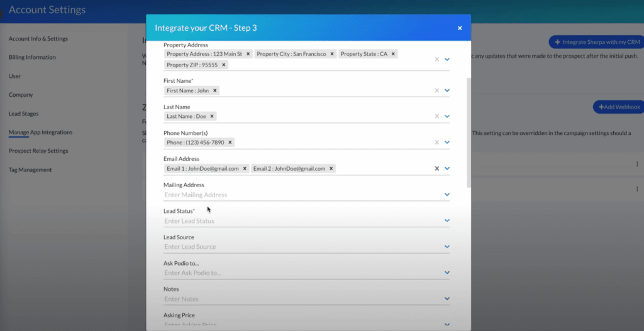
Task: Open the first webhook row options menu
Action: tap(637, 164)
